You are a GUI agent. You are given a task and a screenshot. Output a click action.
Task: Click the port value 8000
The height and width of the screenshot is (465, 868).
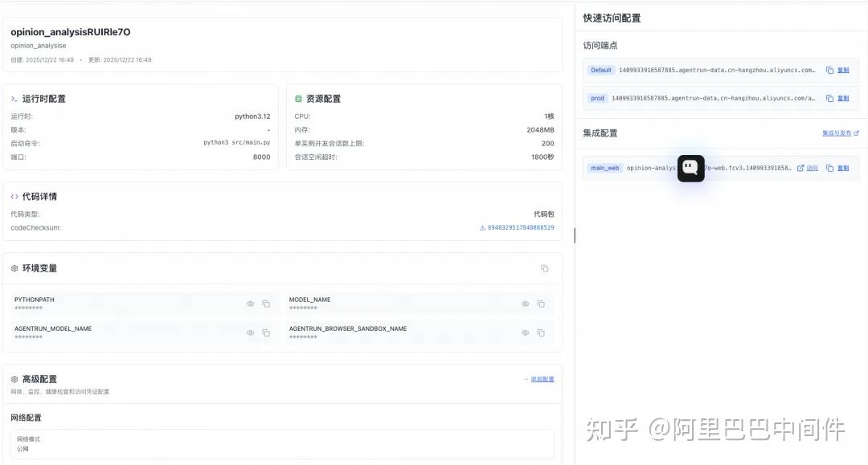tap(262, 157)
